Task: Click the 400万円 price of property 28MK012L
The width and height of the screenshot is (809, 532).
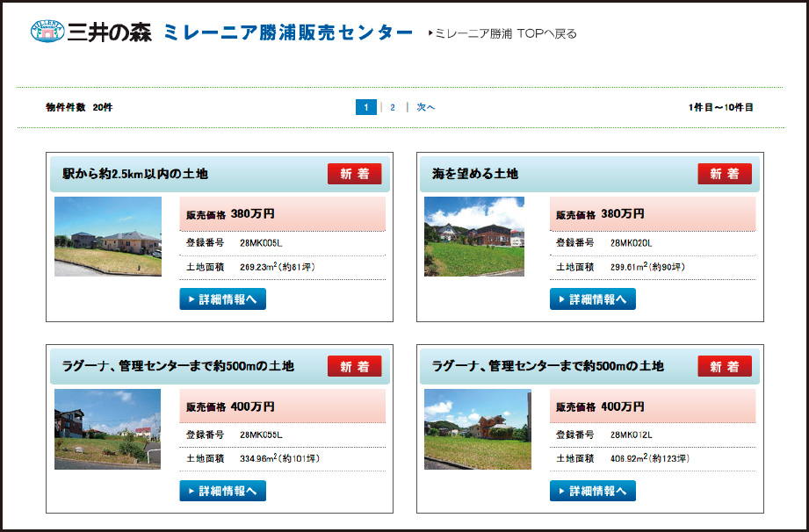Action: 623,406
